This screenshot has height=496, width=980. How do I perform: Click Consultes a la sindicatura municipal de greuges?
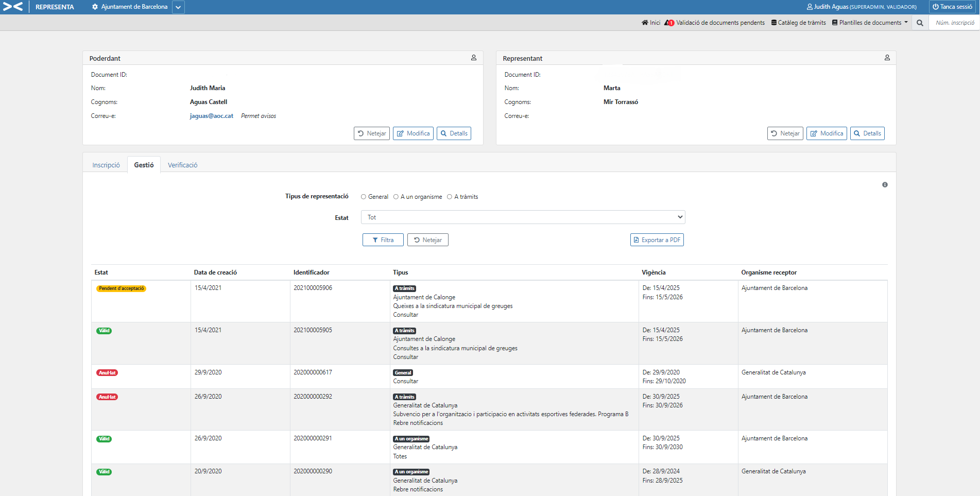click(x=455, y=348)
